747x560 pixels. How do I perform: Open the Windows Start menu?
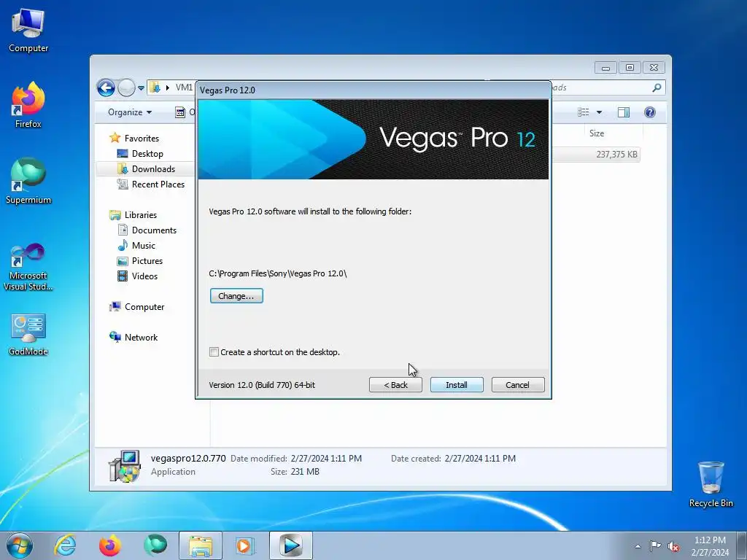20,545
